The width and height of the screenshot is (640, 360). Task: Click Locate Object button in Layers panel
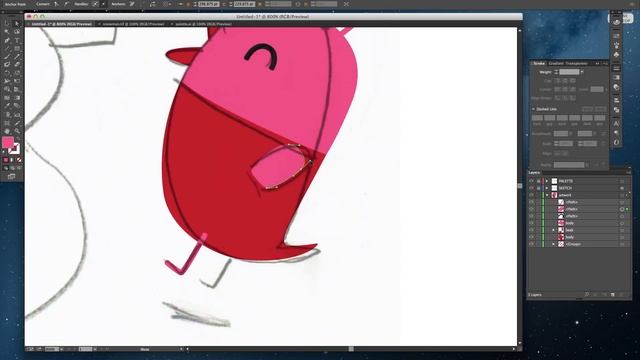(x=587, y=294)
